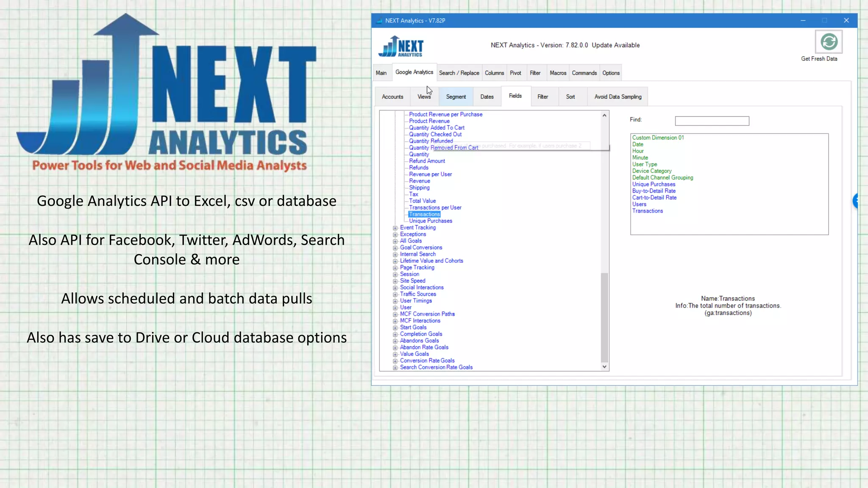Open the Search / Replace tab
868x488 pixels.
coord(459,73)
